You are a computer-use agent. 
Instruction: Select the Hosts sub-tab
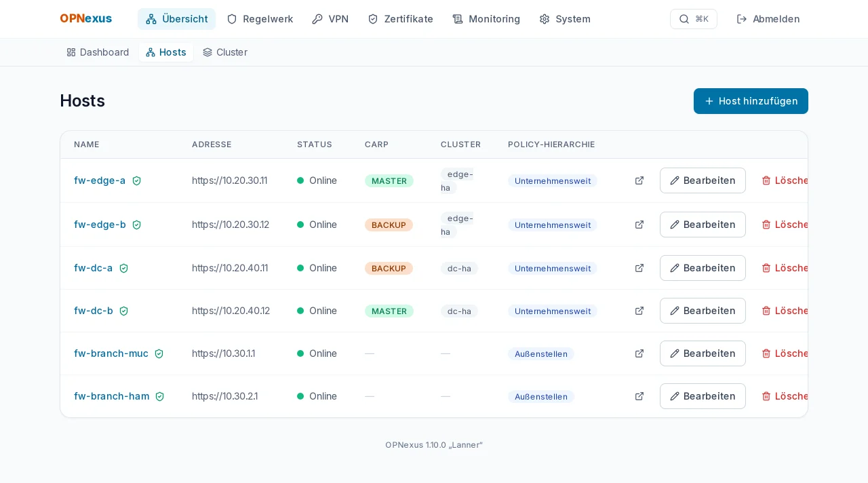click(x=166, y=52)
